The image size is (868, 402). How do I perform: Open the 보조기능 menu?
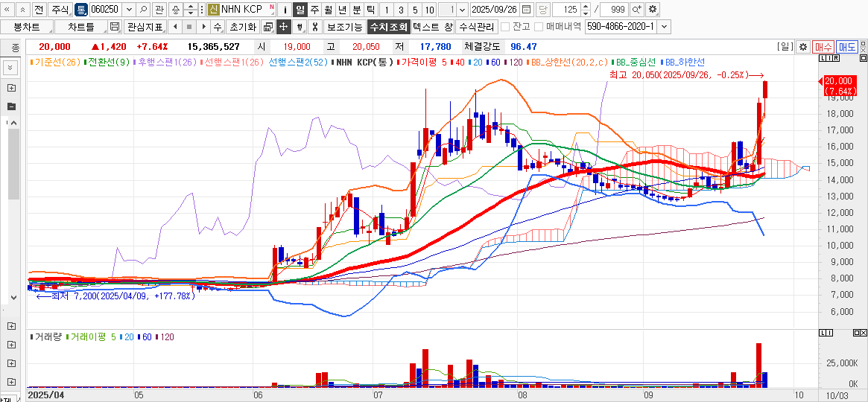tap(344, 27)
